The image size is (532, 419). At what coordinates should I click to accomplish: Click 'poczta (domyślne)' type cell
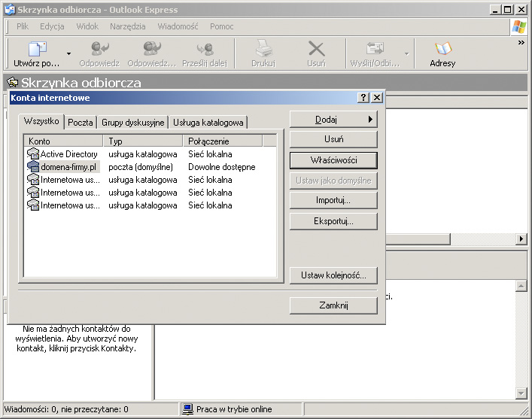tap(141, 167)
